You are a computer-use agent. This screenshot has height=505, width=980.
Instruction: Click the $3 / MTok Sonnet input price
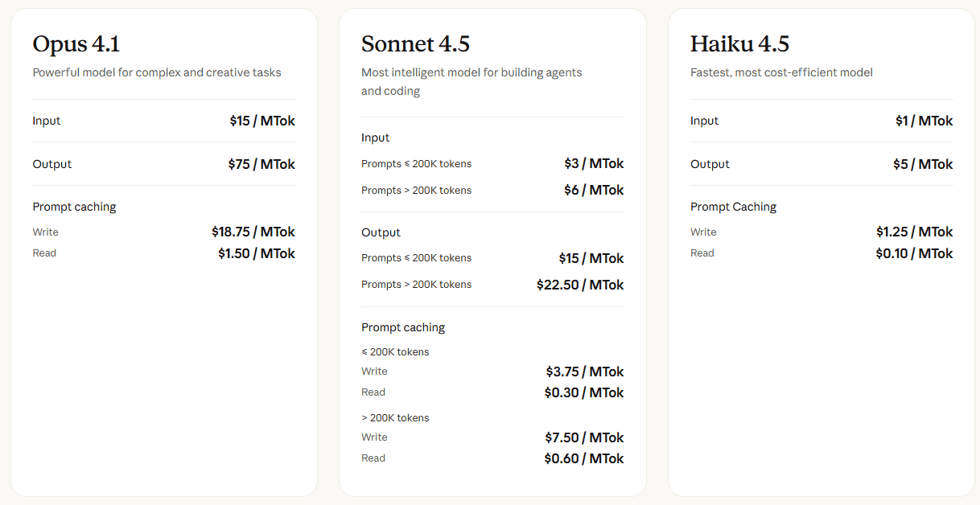click(594, 163)
